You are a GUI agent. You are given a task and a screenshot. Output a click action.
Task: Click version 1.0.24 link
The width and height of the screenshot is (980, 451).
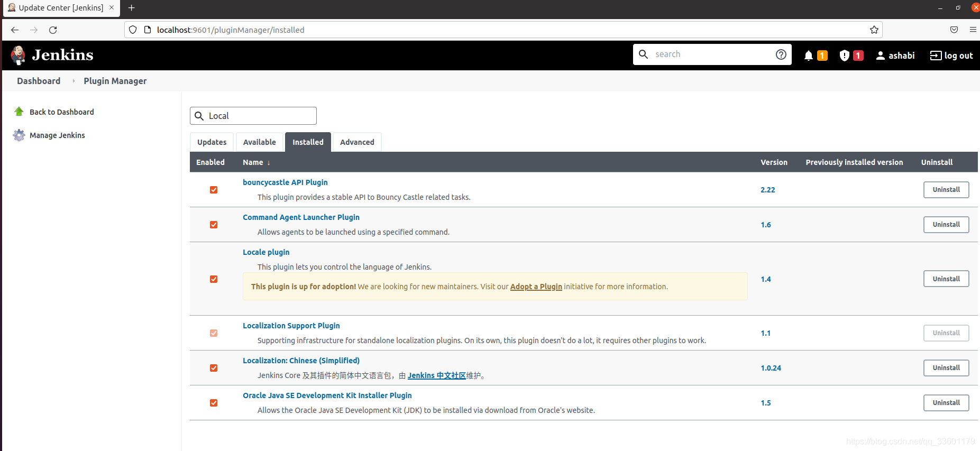(x=771, y=368)
